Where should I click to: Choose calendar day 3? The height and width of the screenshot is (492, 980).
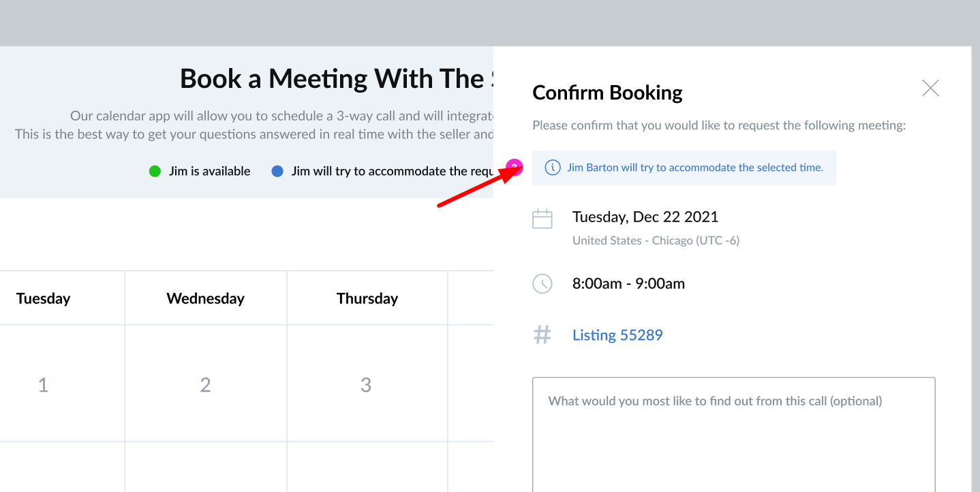tap(366, 385)
